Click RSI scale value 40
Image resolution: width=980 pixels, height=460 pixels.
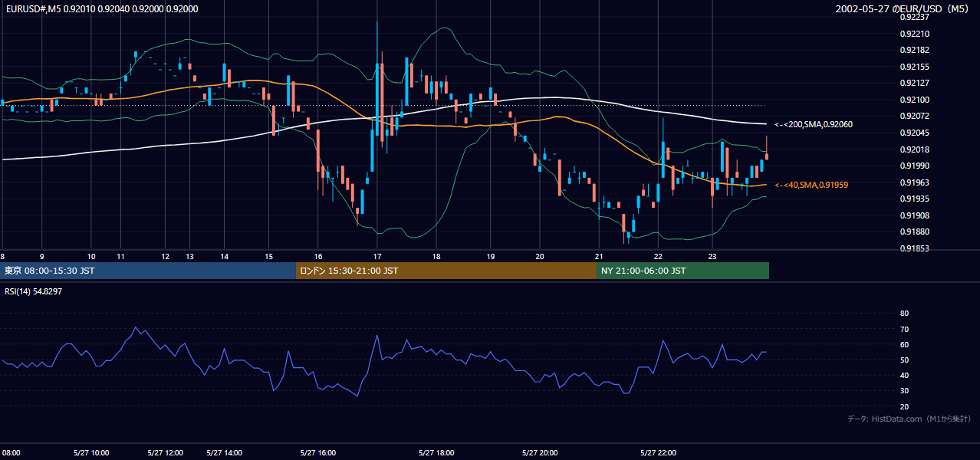click(904, 376)
